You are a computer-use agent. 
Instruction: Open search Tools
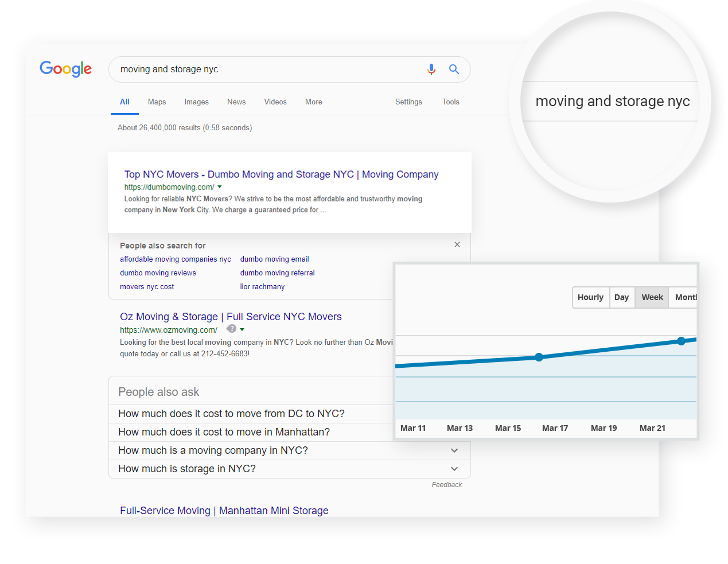[x=450, y=102]
